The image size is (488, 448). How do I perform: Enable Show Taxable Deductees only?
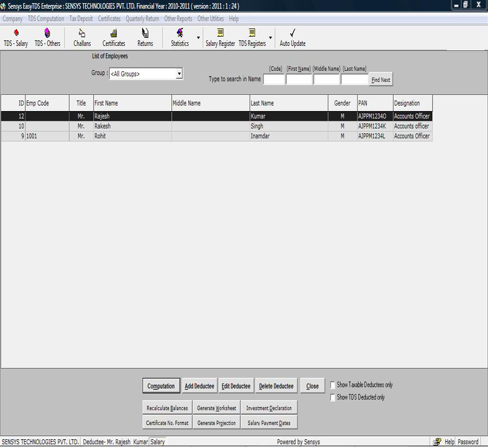click(333, 385)
